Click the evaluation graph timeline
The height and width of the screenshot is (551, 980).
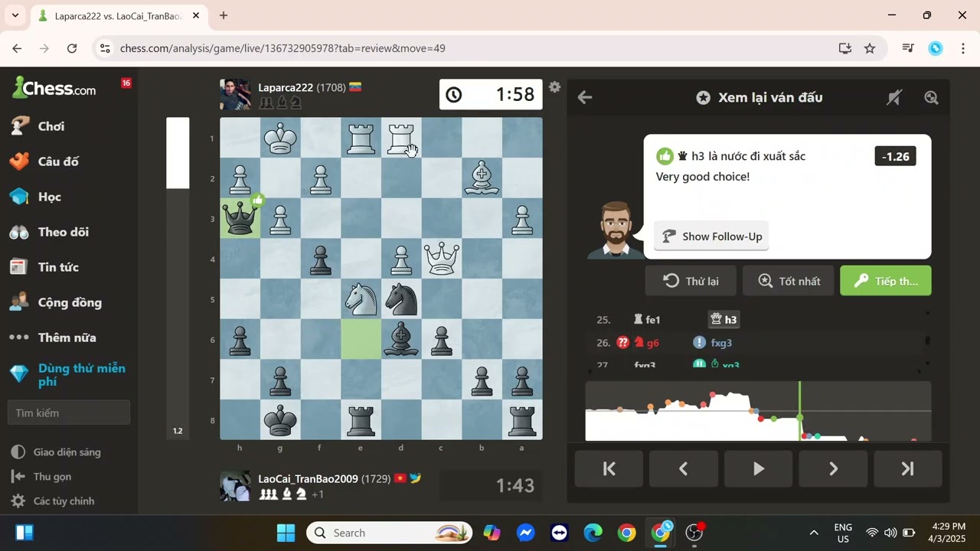coord(758,411)
